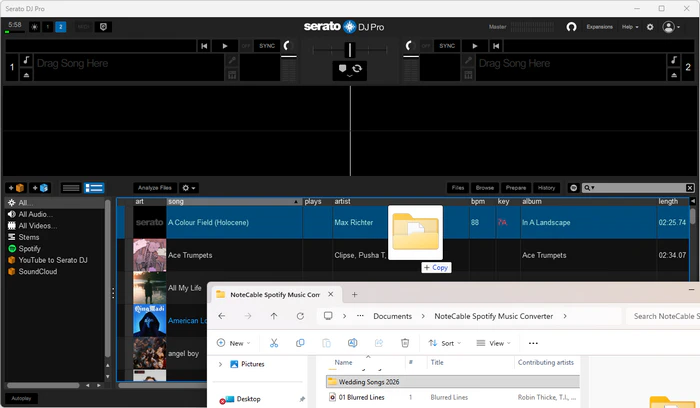Enable SYNC on deck 2
700x408 pixels.
coord(447,46)
